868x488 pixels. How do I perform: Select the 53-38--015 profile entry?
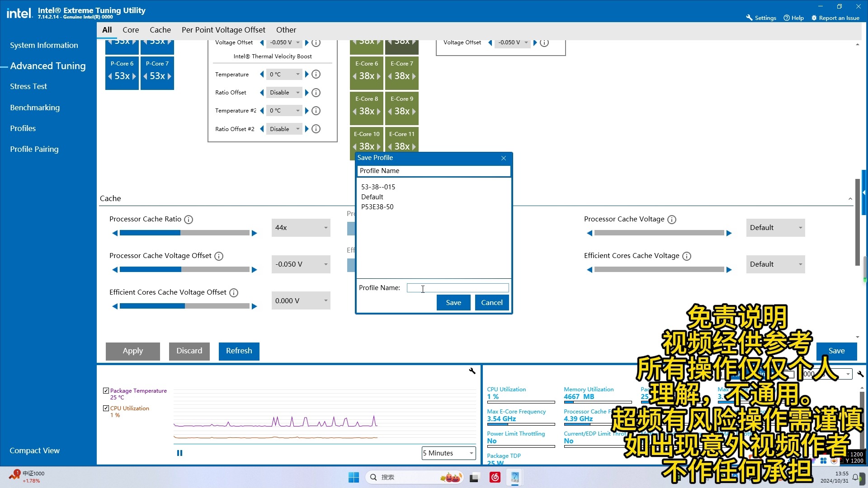pos(378,187)
